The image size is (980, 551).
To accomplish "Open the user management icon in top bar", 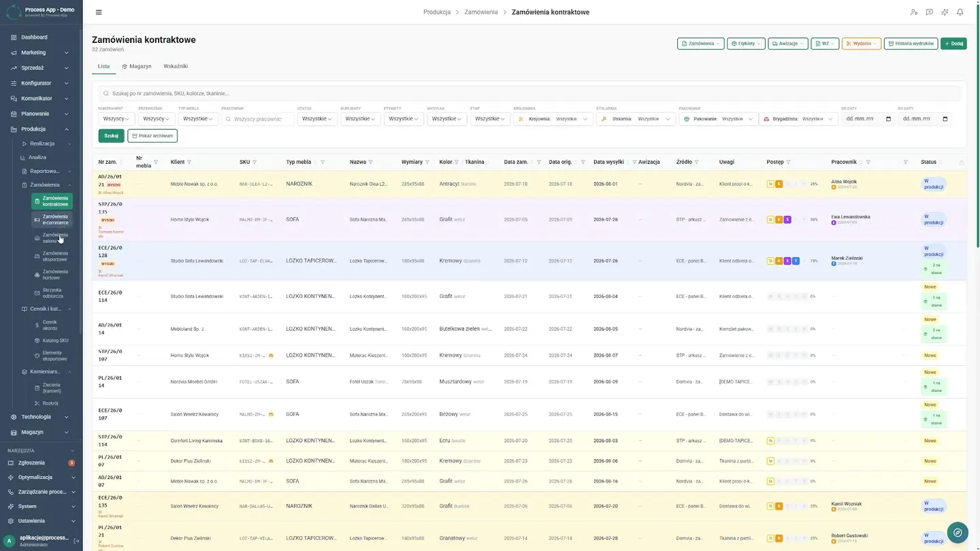I will click(x=914, y=12).
